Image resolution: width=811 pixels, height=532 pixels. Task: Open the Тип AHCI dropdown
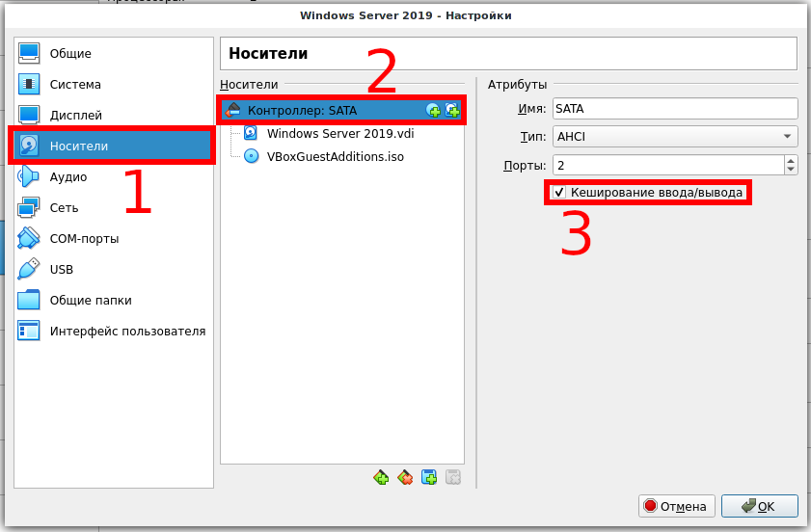pyautogui.click(x=675, y=136)
